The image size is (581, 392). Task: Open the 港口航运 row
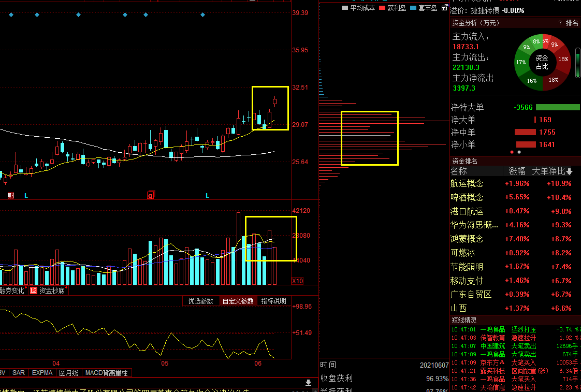click(515, 211)
